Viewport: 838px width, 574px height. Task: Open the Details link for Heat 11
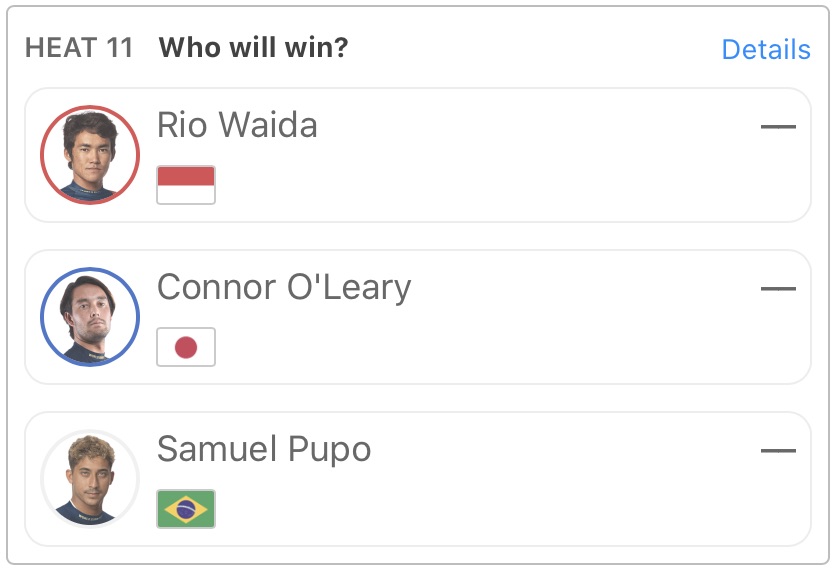pos(765,49)
